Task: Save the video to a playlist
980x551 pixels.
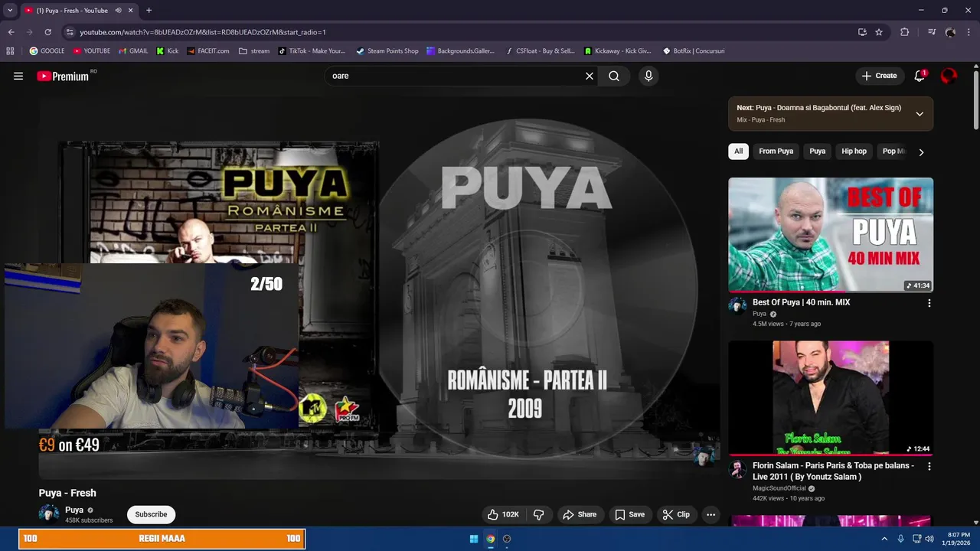Action: coord(630,514)
